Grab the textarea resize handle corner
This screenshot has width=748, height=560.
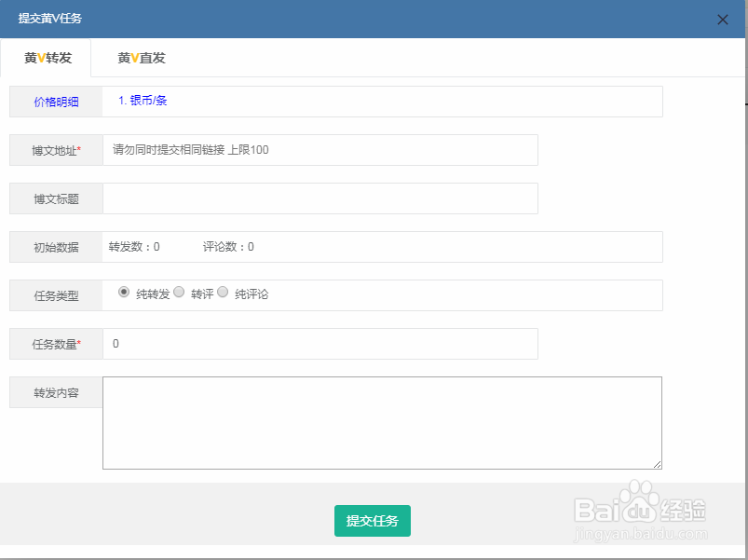click(x=658, y=465)
